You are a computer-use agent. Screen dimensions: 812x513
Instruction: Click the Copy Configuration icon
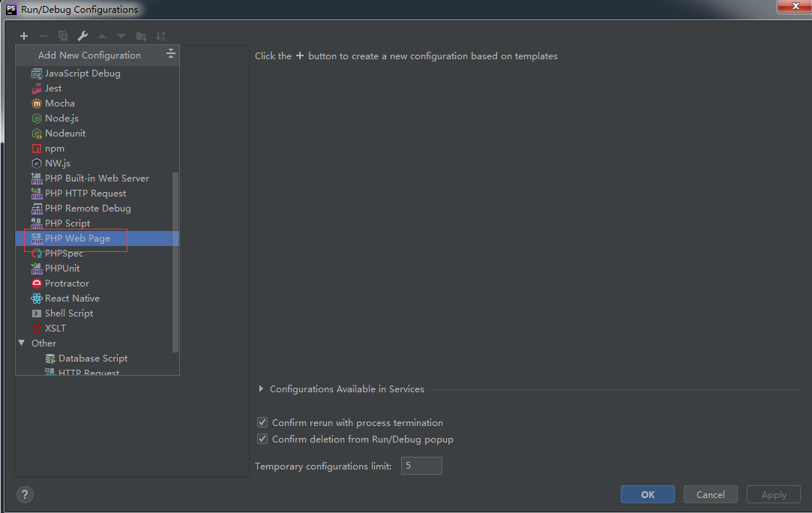coord(63,36)
